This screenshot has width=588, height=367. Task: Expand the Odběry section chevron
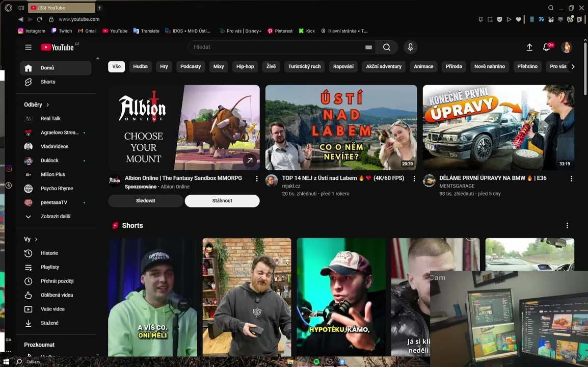(x=47, y=104)
